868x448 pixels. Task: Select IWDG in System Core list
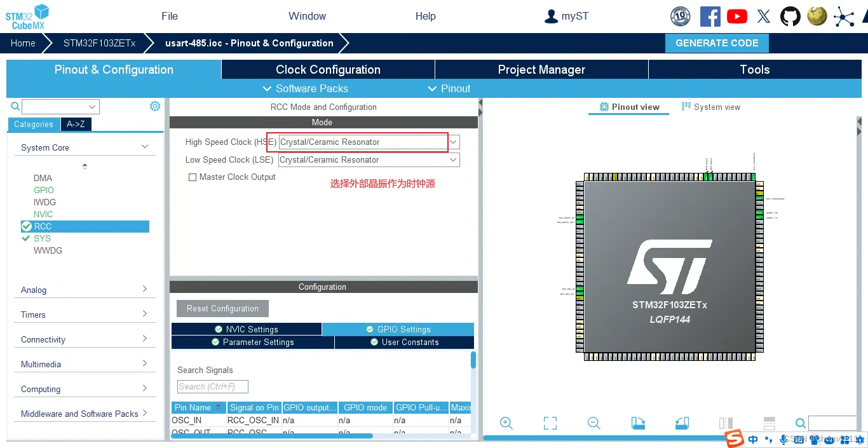pyautogui.click(x=44, y=202)
